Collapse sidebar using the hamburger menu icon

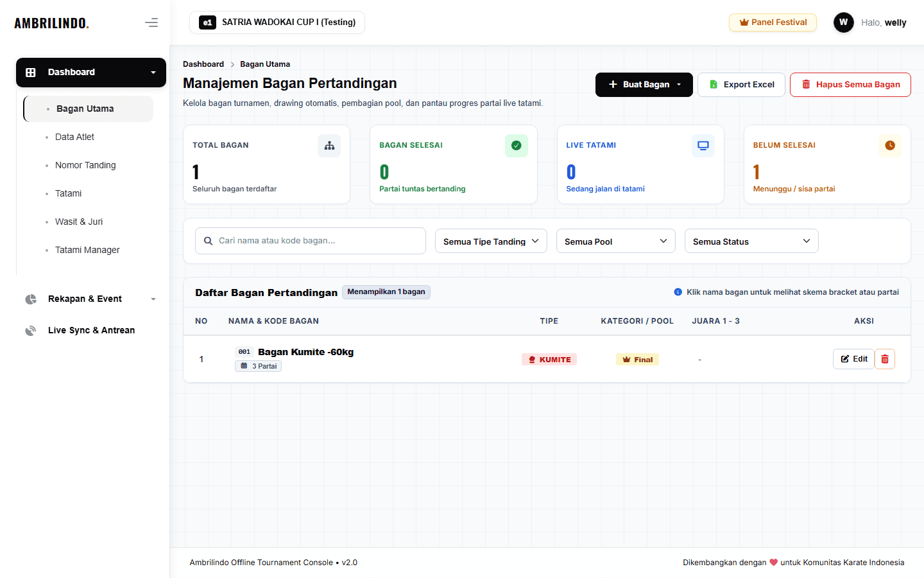[151, 23]
